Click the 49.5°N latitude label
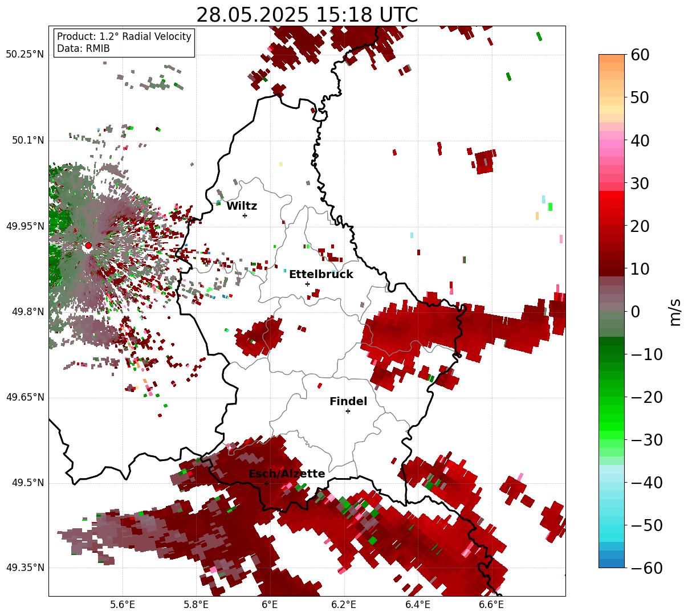Screen dimensions: 688x616 [27, 483]
